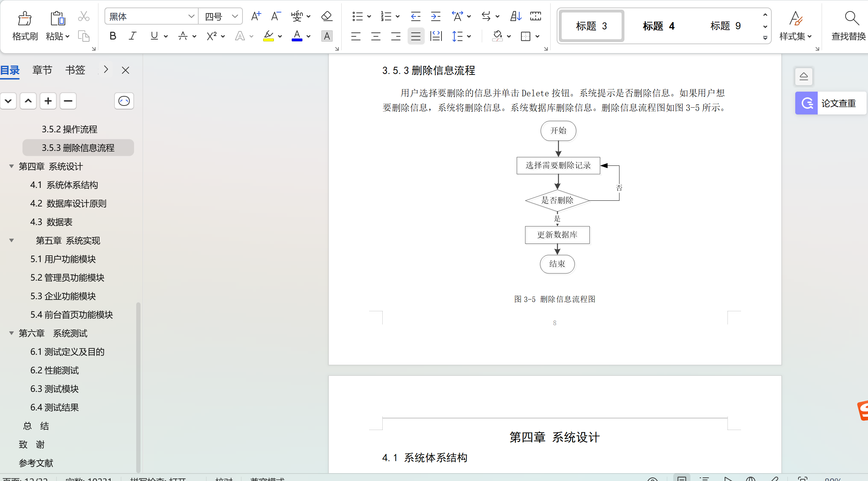
Task: Click the increase font size icon
Action: click(256, 16)
